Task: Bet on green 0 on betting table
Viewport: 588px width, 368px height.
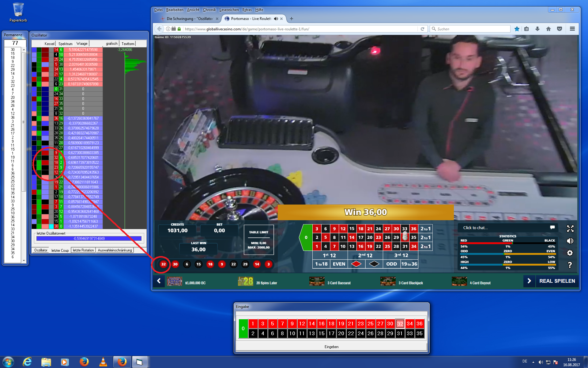Action: (306, 237)
